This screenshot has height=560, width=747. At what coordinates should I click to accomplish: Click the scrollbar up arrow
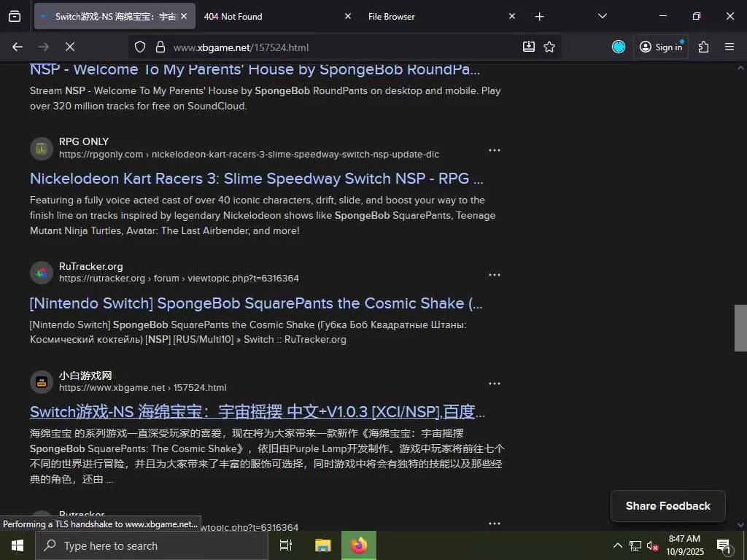click(x=740, y=68)
